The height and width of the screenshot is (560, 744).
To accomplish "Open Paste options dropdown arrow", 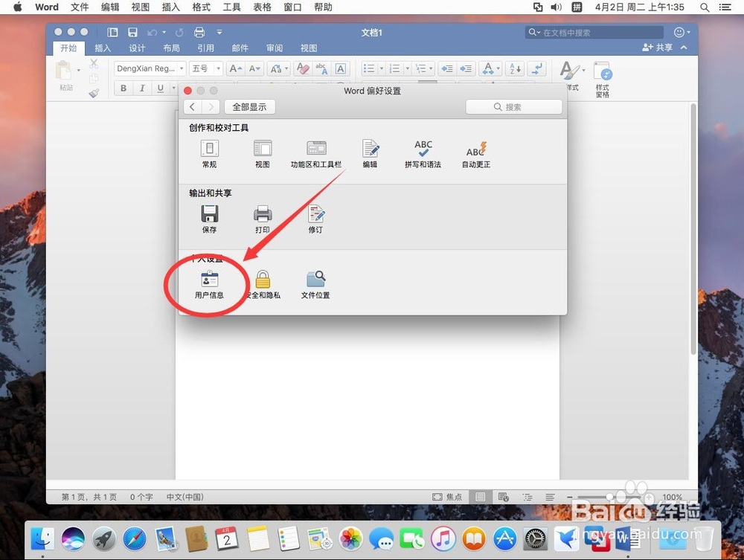I will click(x=79, y=70).
